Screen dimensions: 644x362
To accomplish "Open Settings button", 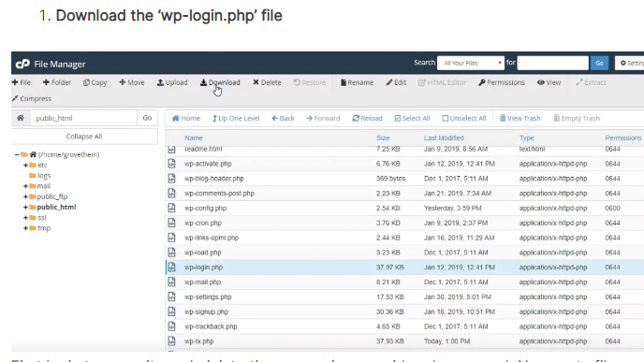I will [630, 63].
